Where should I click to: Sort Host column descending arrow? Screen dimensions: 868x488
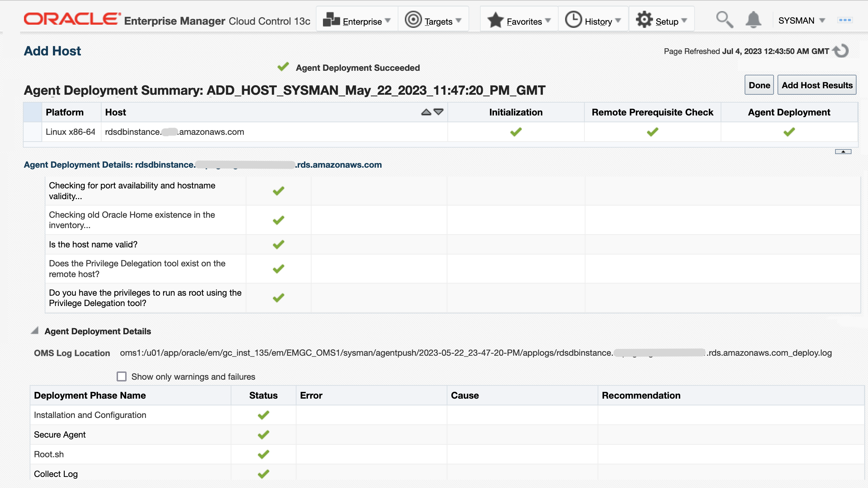[x=438, y=112]
